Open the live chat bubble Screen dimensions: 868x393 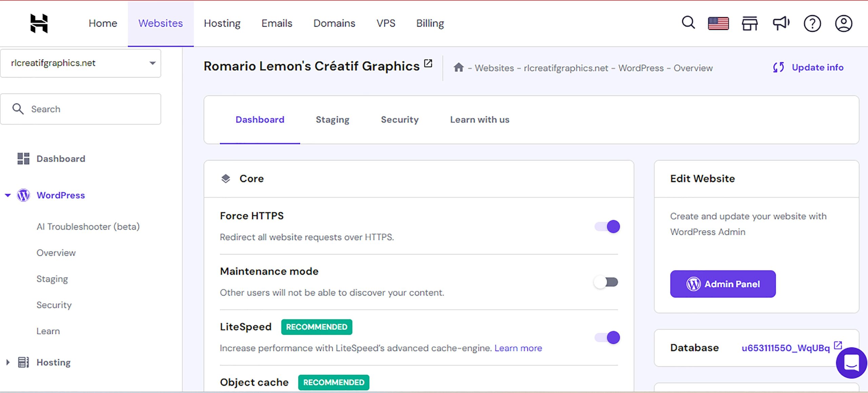coord(851,363)
